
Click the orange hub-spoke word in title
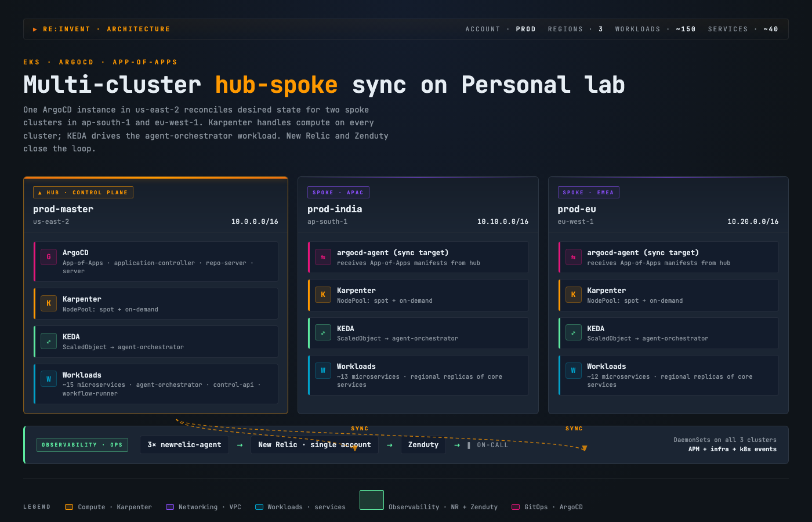tap(277, 85)
